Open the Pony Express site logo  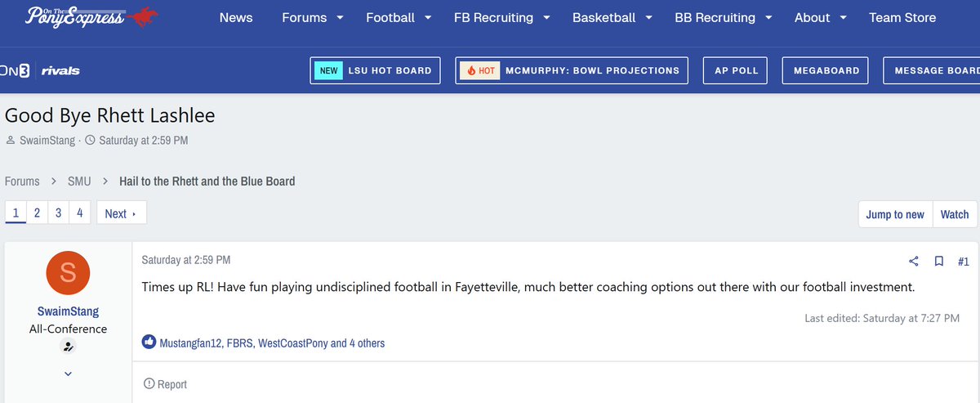(x=91, y=17)
